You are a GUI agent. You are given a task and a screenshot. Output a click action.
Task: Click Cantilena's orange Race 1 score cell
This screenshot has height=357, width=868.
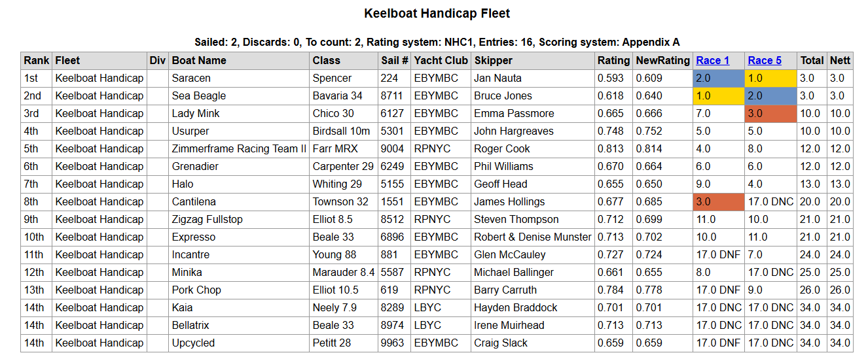point(718,201)
